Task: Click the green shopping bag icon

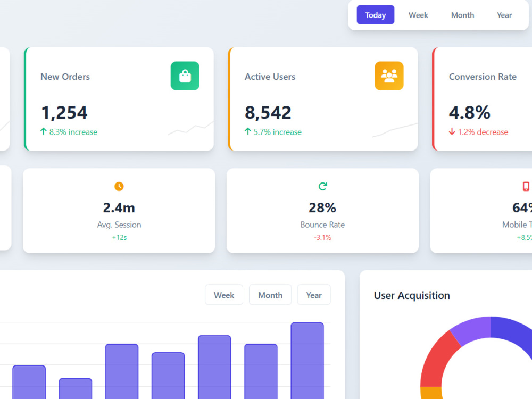Action: pyautogui.click(x=185, y=76)
